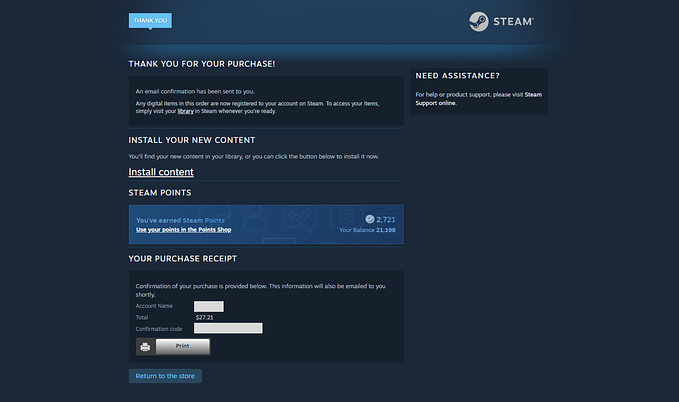The width and height of the screenshot is (679, 402).
Task: Click the email confirmation sent message
Action: click(x=195, y=91)
